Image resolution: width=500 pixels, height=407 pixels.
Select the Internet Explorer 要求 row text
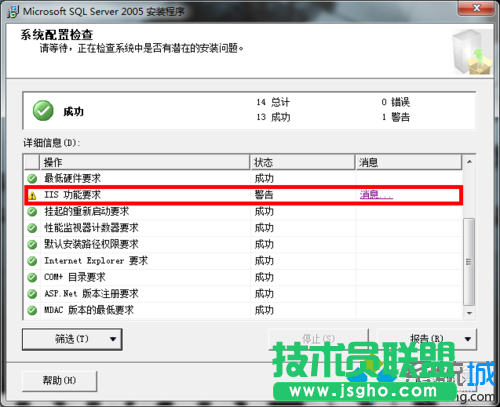tap(96, 261)
